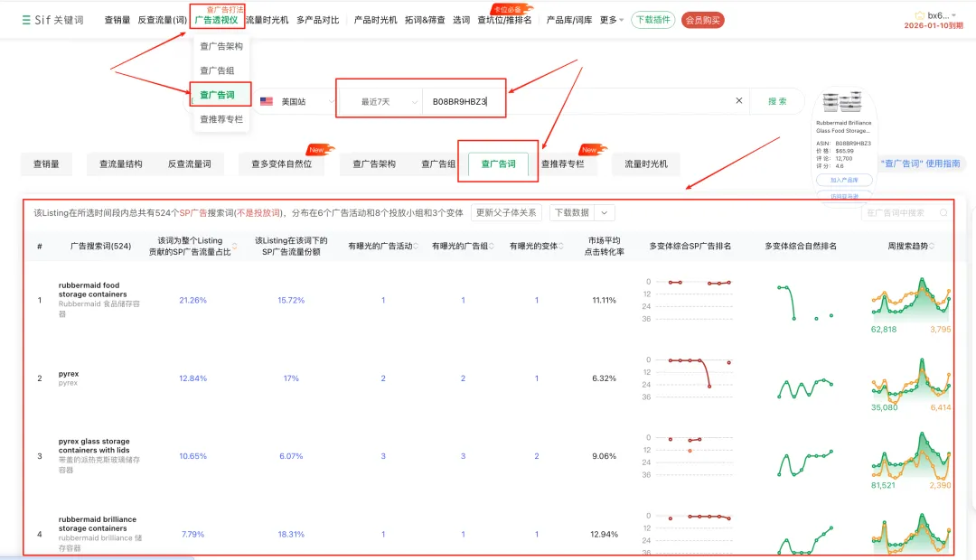
Task: Sort by 有曝光的广告活动 column arrows
Action: [416, 247]
